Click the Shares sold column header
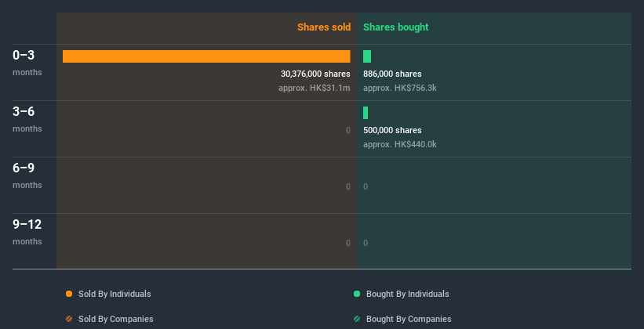 [x=324, y=27]
